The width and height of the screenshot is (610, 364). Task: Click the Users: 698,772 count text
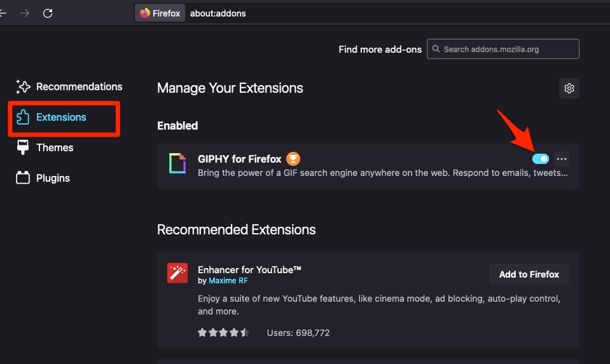click(x=298, y=333)
